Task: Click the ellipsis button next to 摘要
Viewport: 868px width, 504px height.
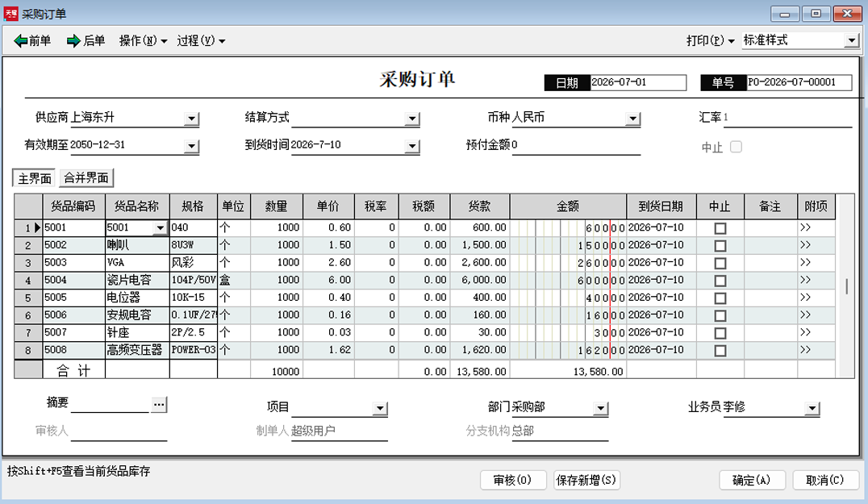Action: pyautogui.click(x=159, y=405)
